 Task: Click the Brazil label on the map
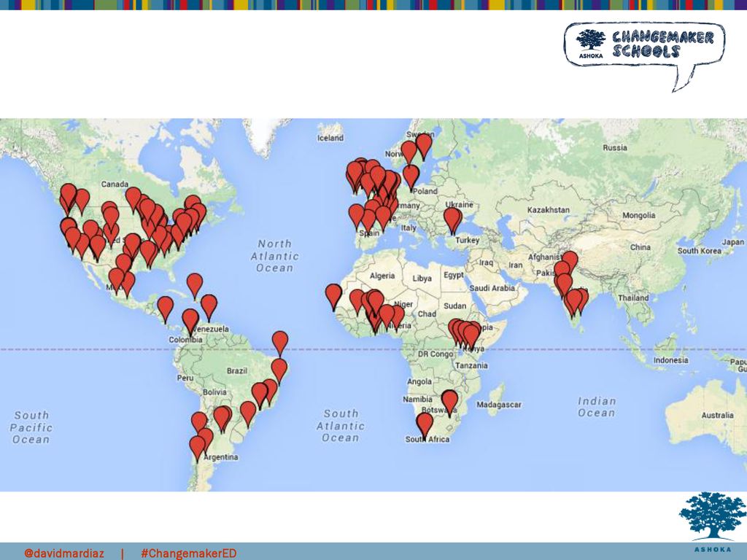237,370
